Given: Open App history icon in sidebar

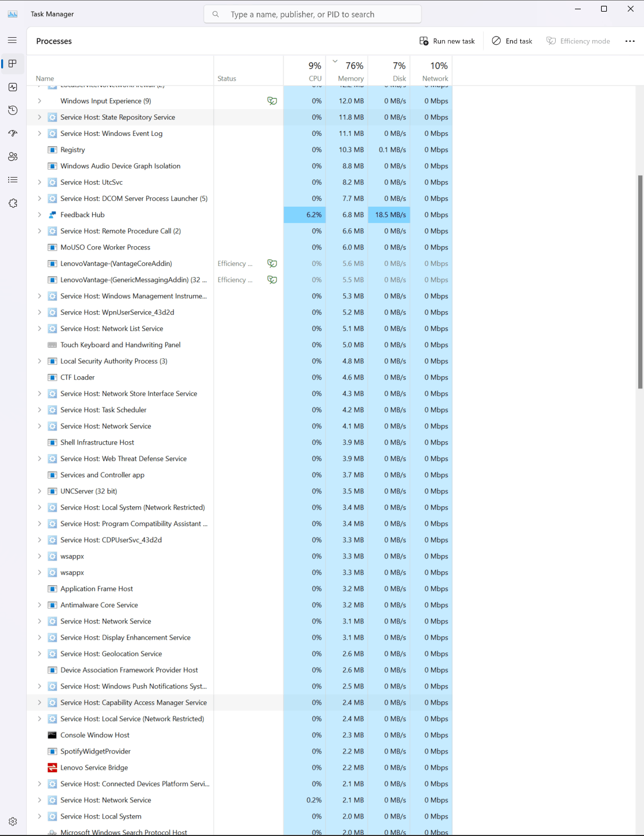Looking at the screenshot, I should [x=13, y=110].
